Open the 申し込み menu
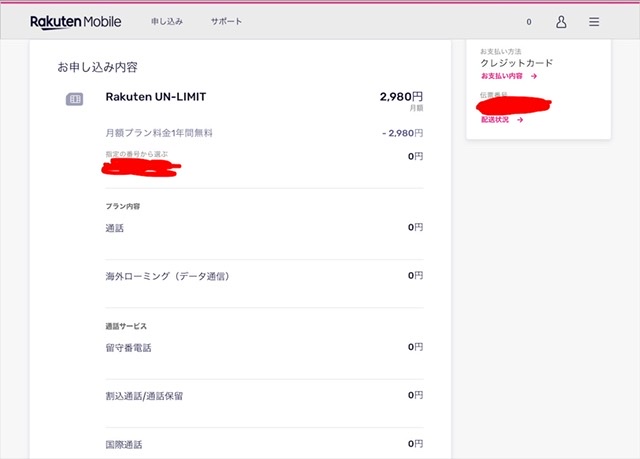 pyautogui.click(x=167, y=22)
